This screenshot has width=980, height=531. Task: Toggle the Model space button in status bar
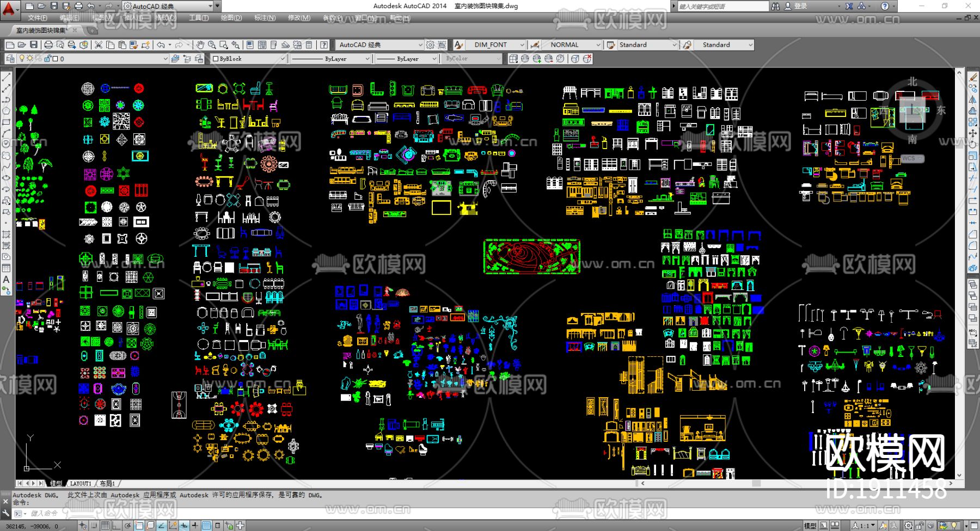[810, 526]
